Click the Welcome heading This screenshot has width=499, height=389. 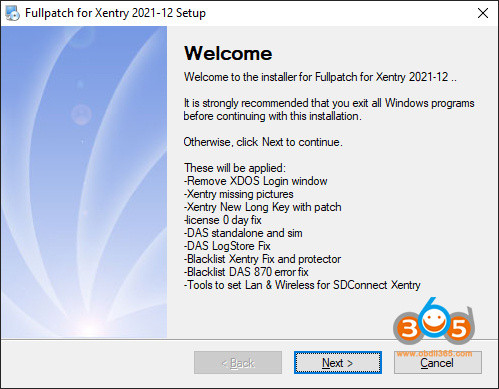pyautogui.click(x=228, y=53)
